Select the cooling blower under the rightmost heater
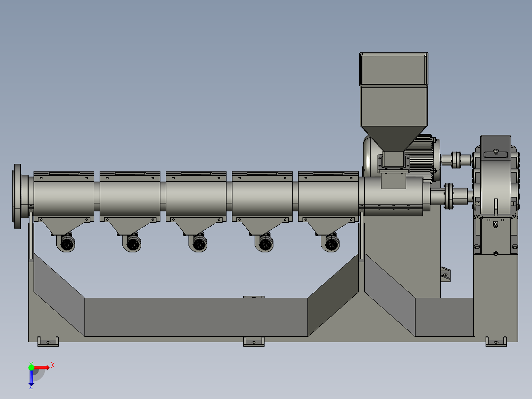The image size is (532, 399). click(331, 243)
